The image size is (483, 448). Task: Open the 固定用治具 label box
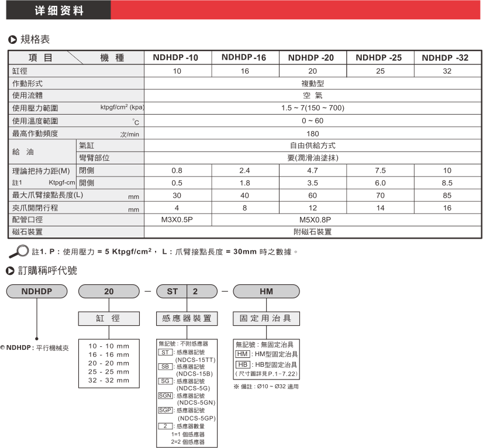tap(266, 319)
